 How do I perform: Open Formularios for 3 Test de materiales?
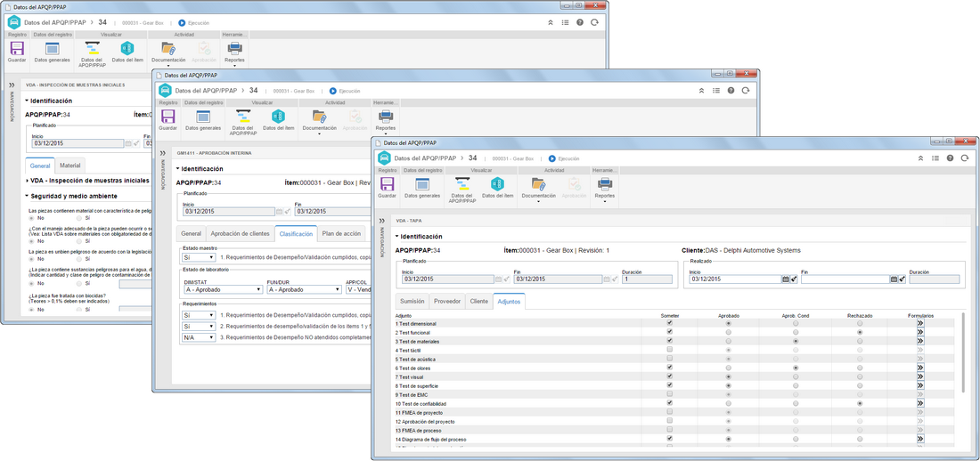click(920, 342)
